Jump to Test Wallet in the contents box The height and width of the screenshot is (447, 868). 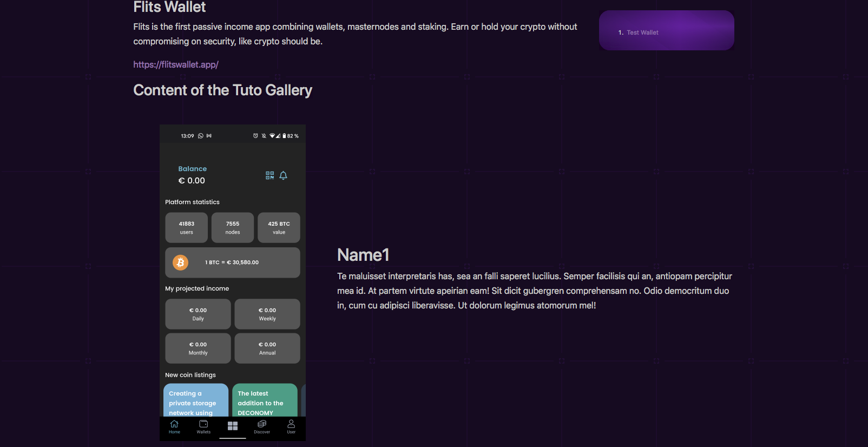pyautogui.click(x=642, y=32)
